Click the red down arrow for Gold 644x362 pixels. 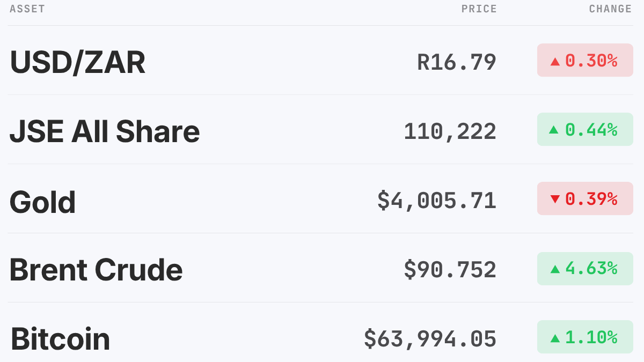coord(555,200)
